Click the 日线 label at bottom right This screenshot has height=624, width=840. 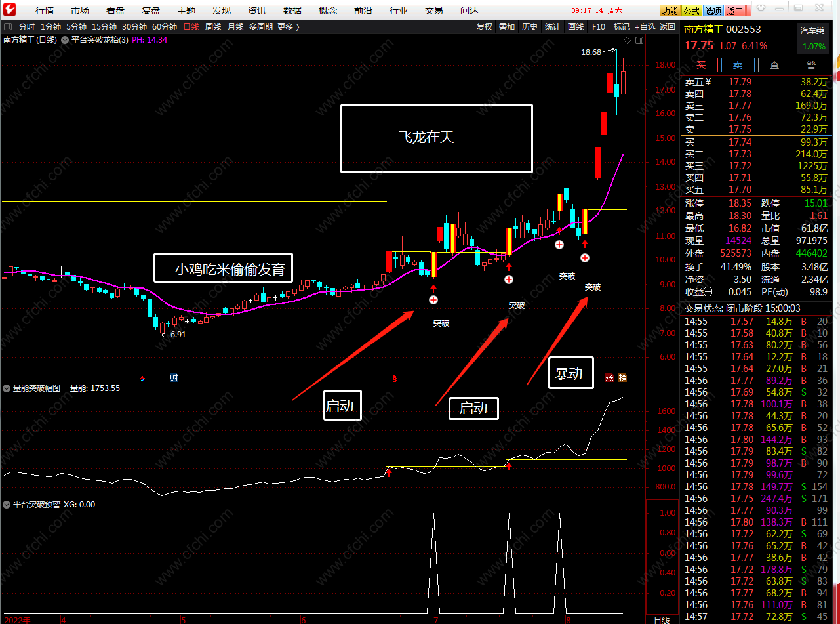(662, 619)
